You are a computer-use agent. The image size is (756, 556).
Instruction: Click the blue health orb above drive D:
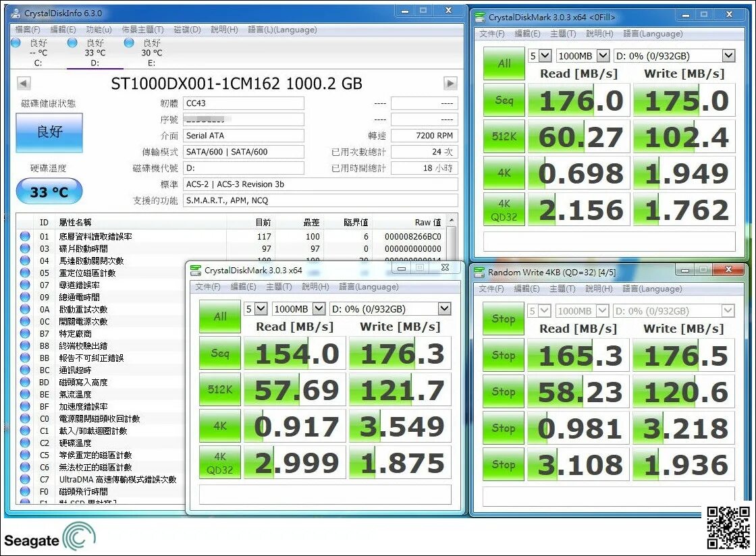72,43
